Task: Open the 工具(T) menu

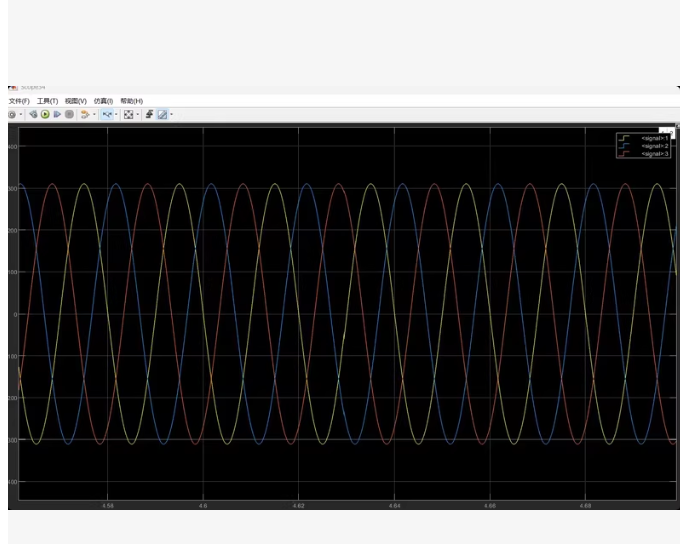Action: (47, 101)
